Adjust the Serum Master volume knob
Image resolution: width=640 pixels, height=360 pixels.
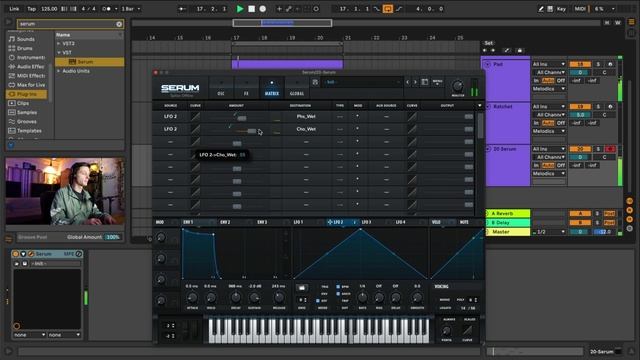pyautogui.click(x=458, y=86)
